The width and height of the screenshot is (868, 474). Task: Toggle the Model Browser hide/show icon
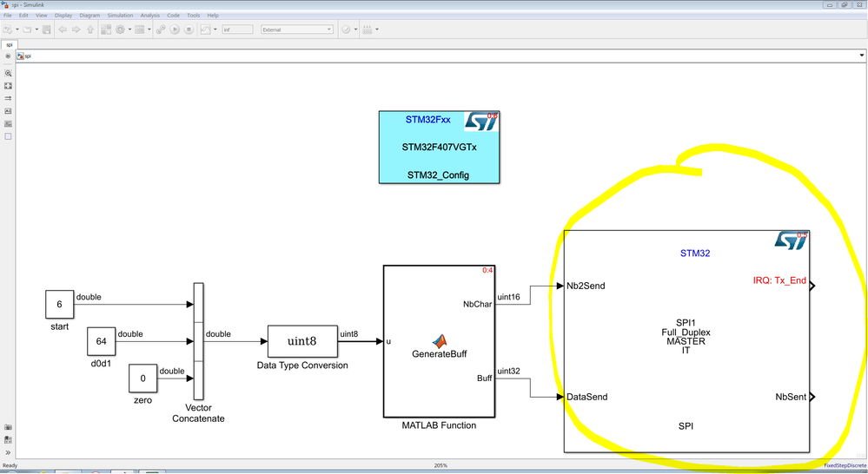tap(8, 56)
